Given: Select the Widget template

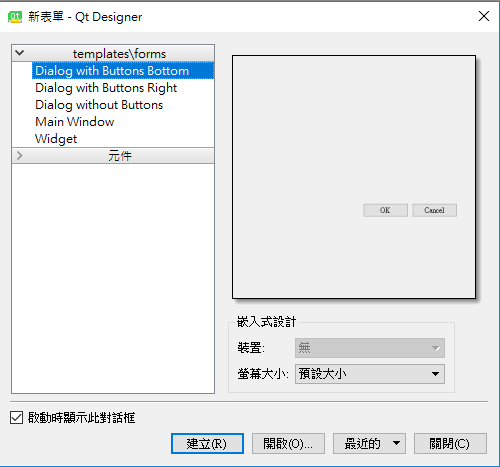Looking at the screenshot, I should click(x=56, y=139).
